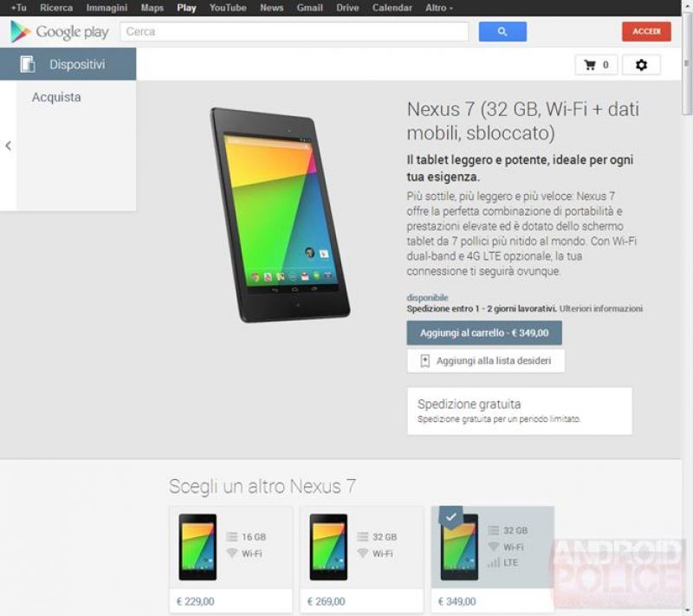Image resolution: width=693 pixels, height=616 pixels.
Task: Open the settings gear menu
Action: (x=641, y=65)
